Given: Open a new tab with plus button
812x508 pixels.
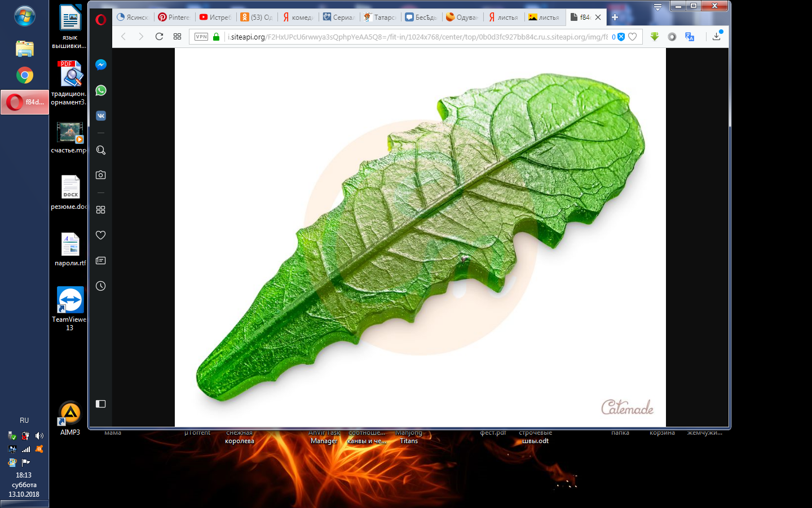Looking at the screenshot, I should coord(615,17).
